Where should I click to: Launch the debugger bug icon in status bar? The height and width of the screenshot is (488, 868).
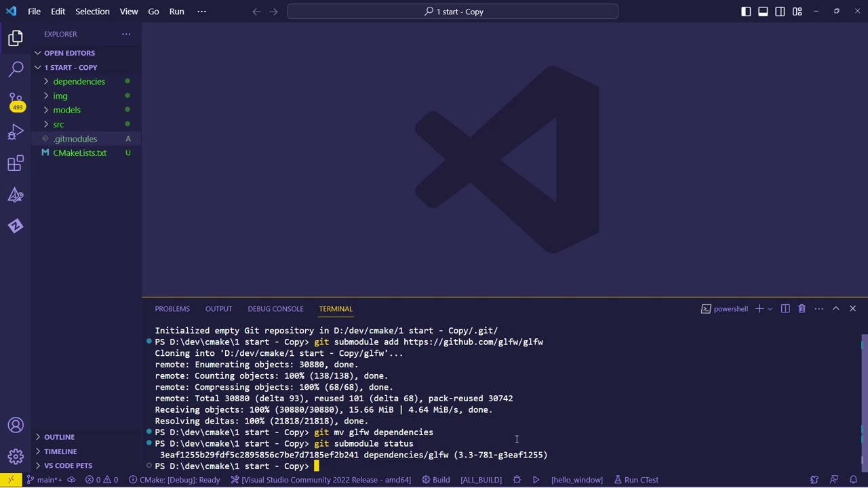[x=517, y=480]
